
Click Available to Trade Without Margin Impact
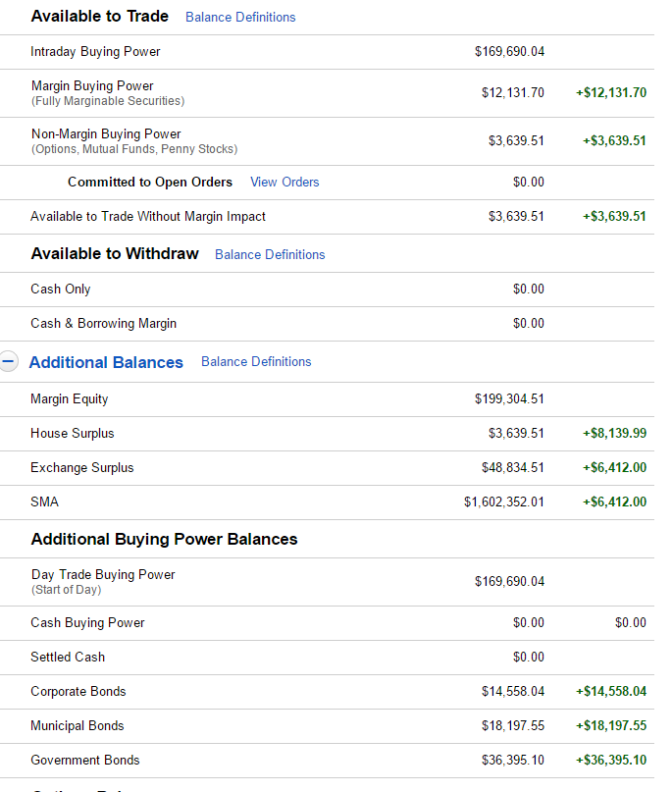(x=148, y=216)
